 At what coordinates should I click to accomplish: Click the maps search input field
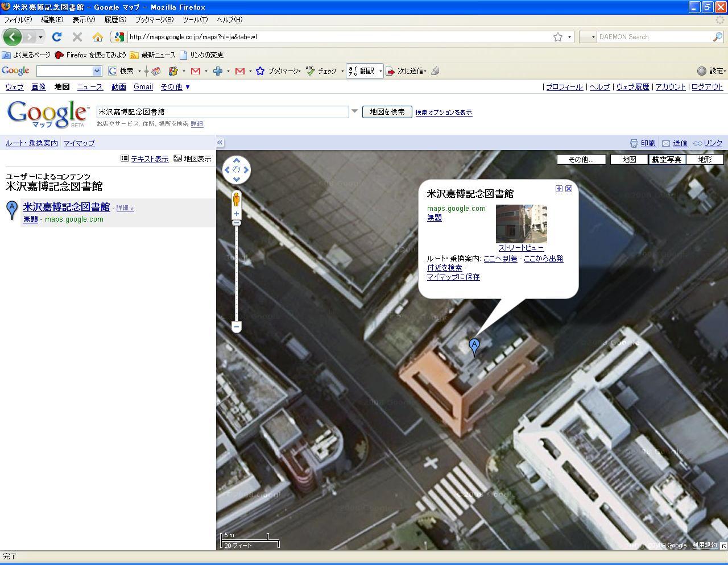click(222, 112)
